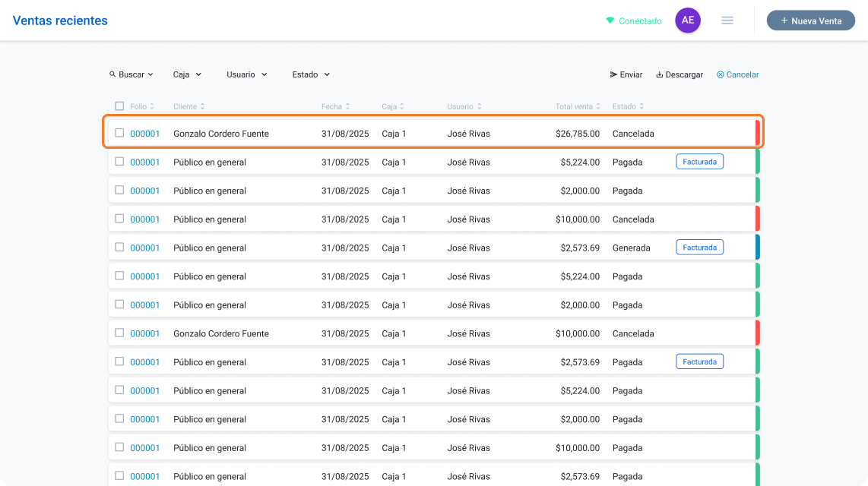Expand the Caja filter dropdown
The image size is (868, 486).
point(187,74)
